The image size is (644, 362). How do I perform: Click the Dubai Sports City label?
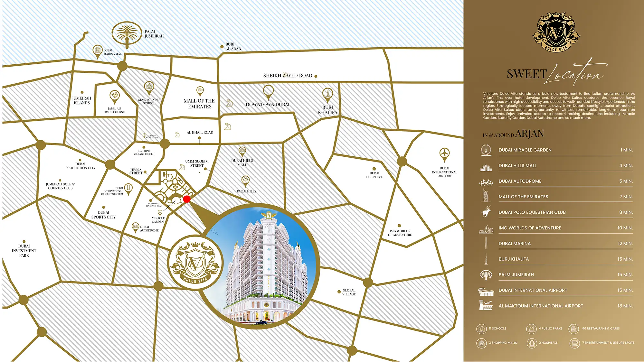[x=103, y=215]
